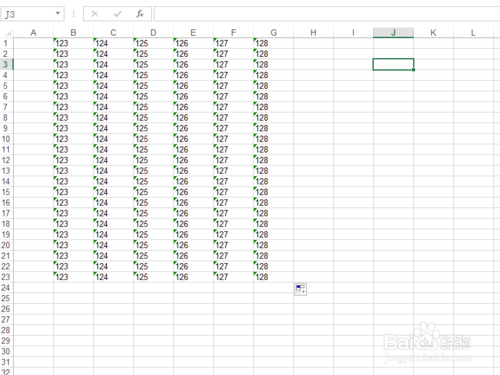Click cell C12 containing 124

[x=113, y=160]
